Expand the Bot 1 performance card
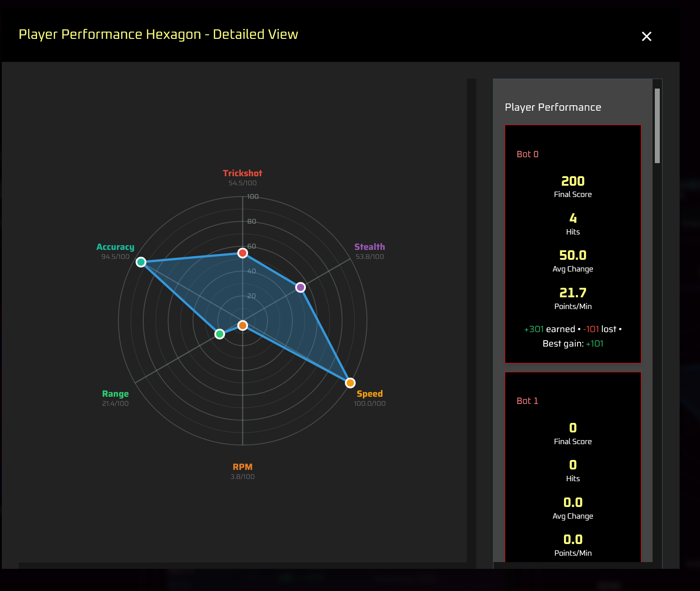 573,465
